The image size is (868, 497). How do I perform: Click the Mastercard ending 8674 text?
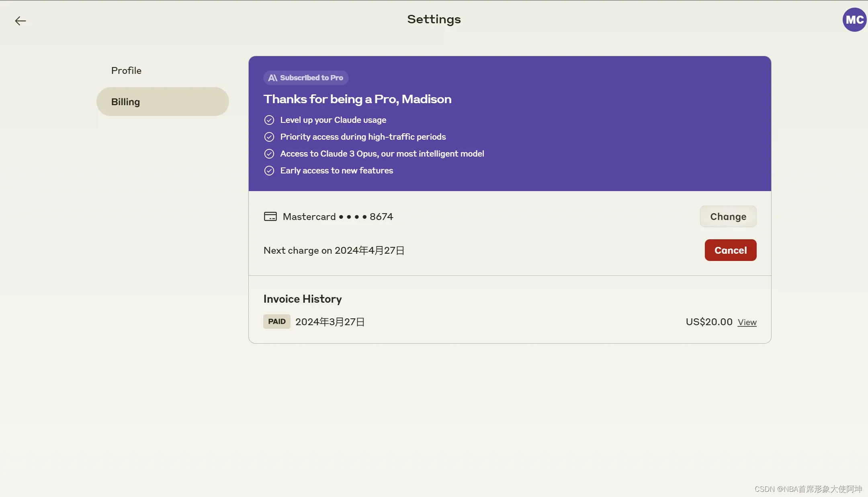[x=338, y=217]
